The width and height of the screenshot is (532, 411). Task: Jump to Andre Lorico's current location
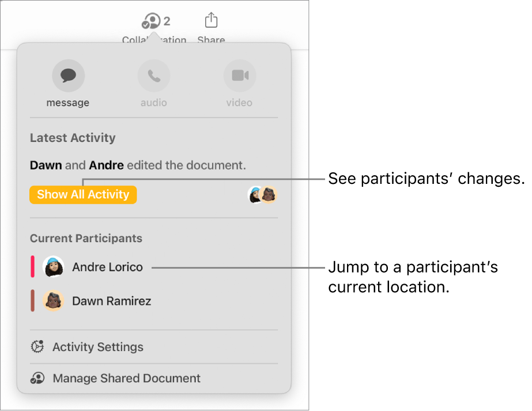click(107, 267)
